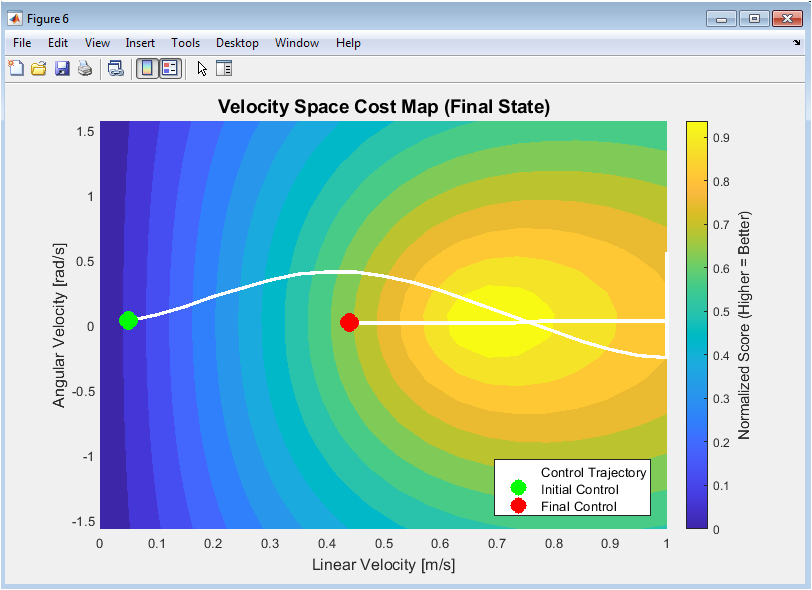Click the Link Plot toolbar icon
This screenshot has height=590, width=812.
[x=116, y=68]
